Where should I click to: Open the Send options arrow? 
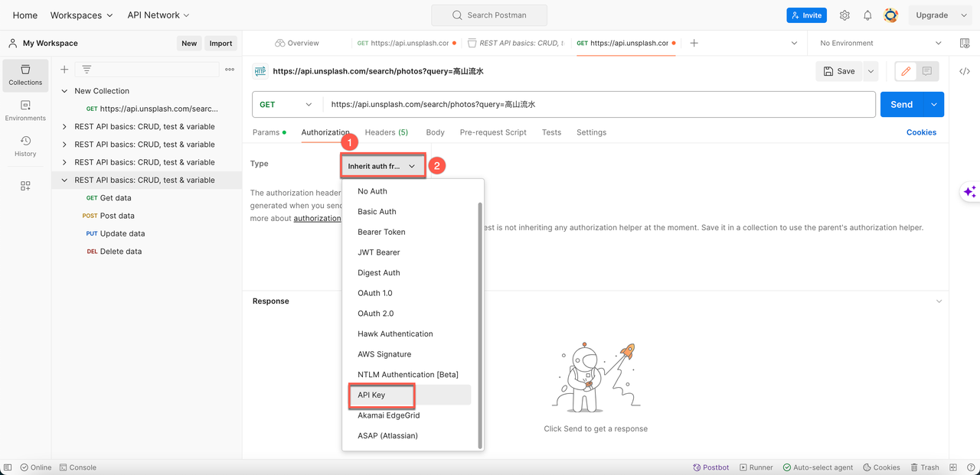[x=934, y=105]
